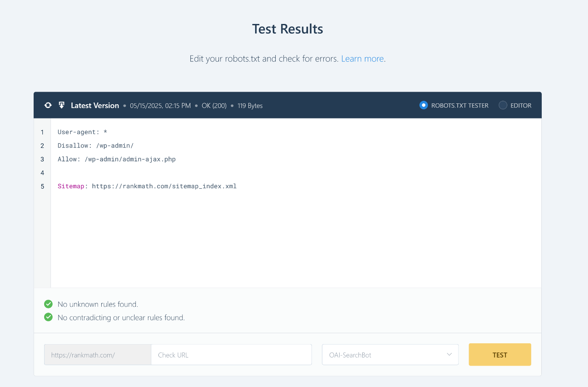Click the download latest version icon
This screenshot has height=387, width=588.
pos(61,105)
